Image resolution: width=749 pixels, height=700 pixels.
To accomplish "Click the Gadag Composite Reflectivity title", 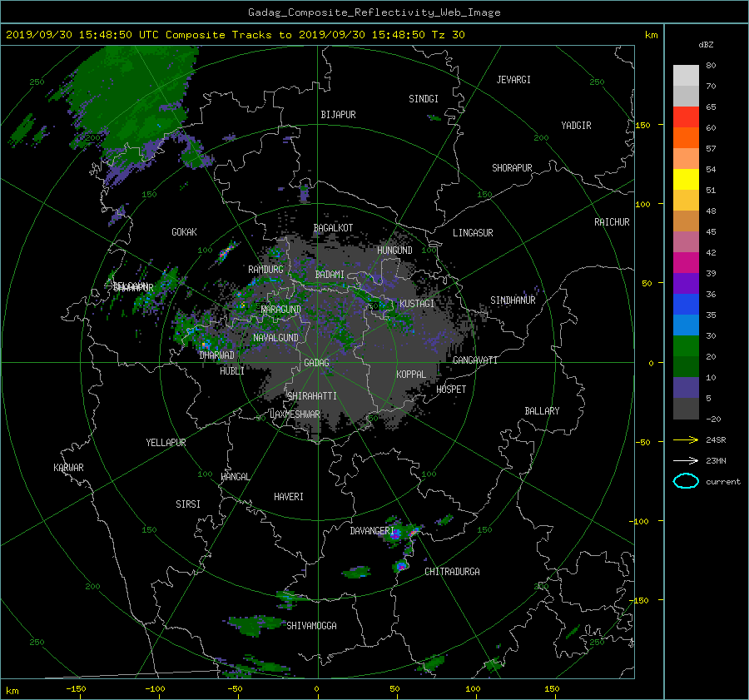I will click(x=374, y=12).
